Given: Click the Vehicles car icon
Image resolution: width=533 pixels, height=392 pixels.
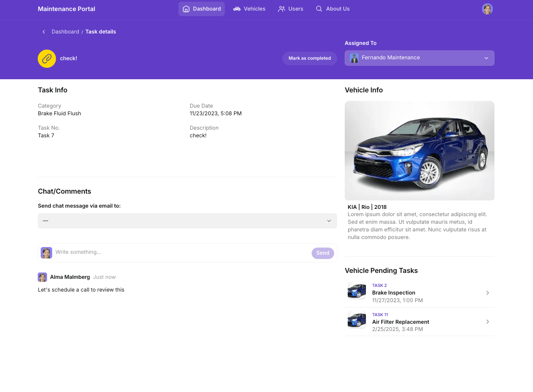Looking at the screenshot, I should [237, 8].
